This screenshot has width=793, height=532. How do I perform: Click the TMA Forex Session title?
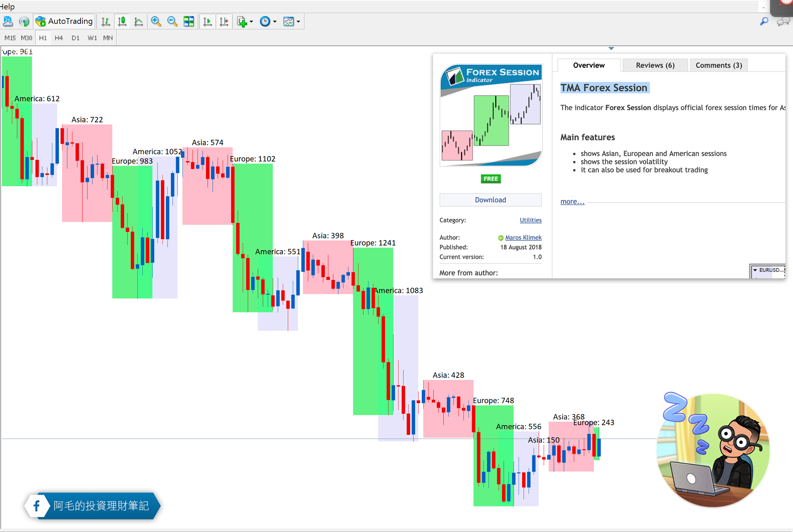[x=604, y=88]
